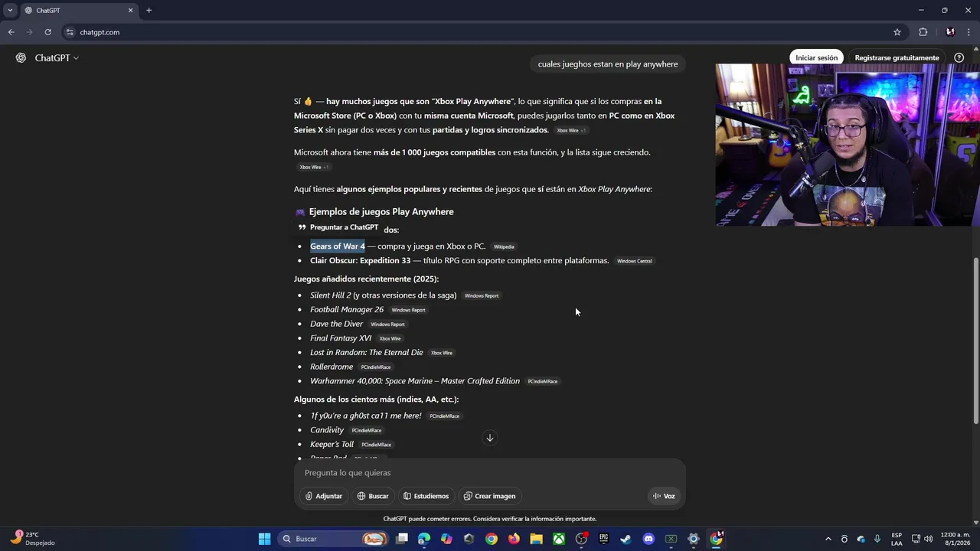Open PCIndieMRace chip beside Warhammer 40,000

(543, 381)
